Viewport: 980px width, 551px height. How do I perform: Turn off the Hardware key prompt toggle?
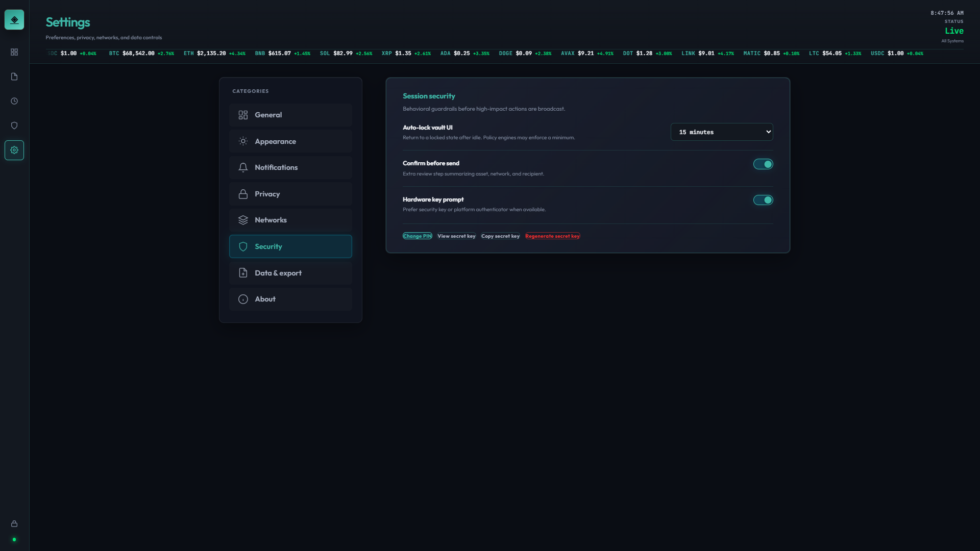pos(763,199)
